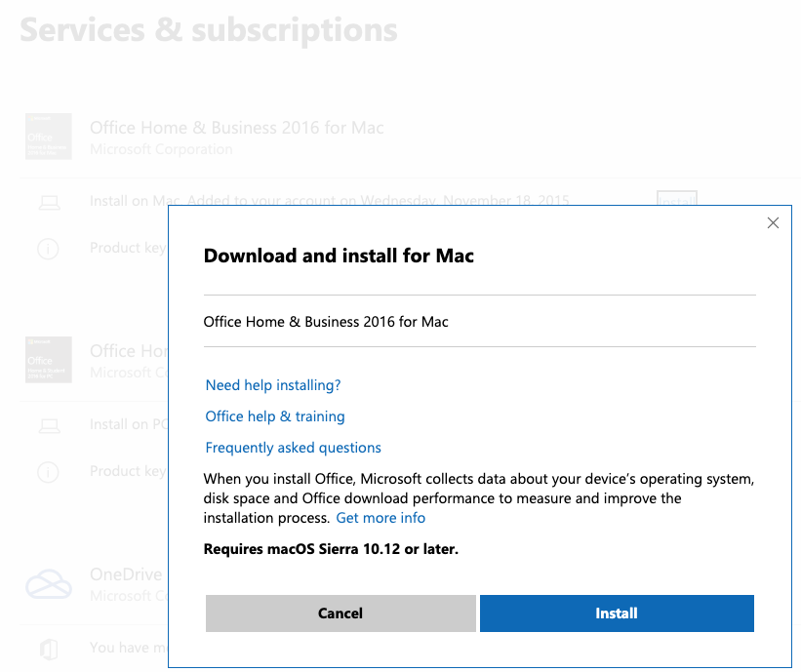This screenshot has width=801, height=672.
Task: Click the Office icon at the bottom left
Action: [49, 649]
